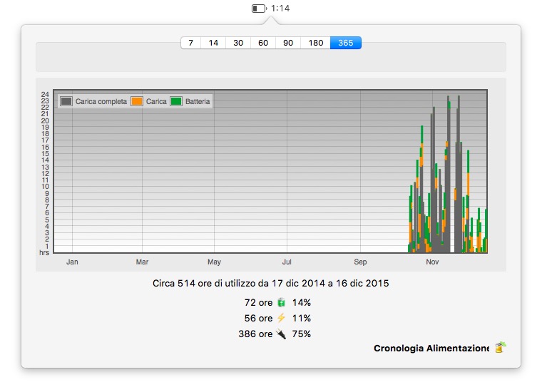Click the gray Carica completa legend swatch
The width and height of the screenshot is (542, 392).
click(66, 102)
